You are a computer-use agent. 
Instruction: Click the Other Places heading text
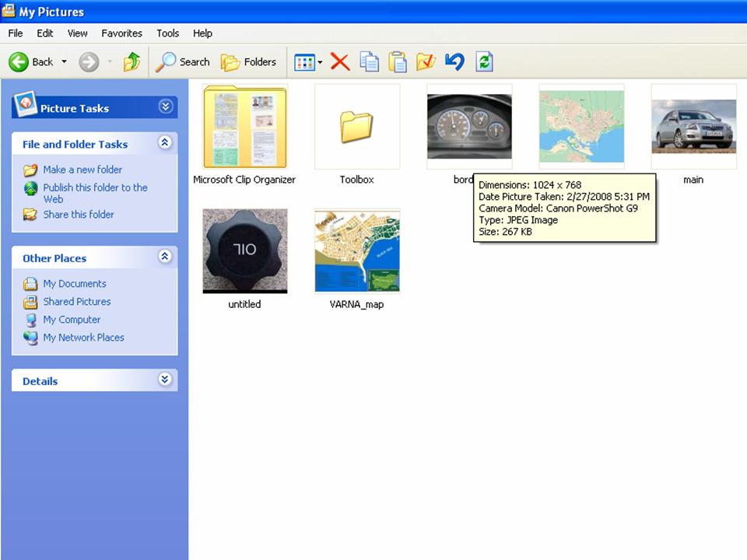54,258
